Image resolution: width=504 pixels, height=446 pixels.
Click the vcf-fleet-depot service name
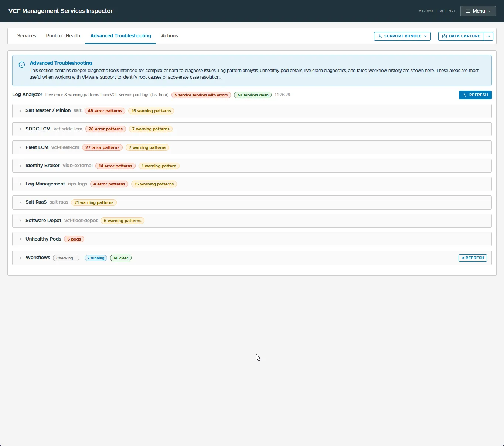pyautogui.click(x=81, y=221)
